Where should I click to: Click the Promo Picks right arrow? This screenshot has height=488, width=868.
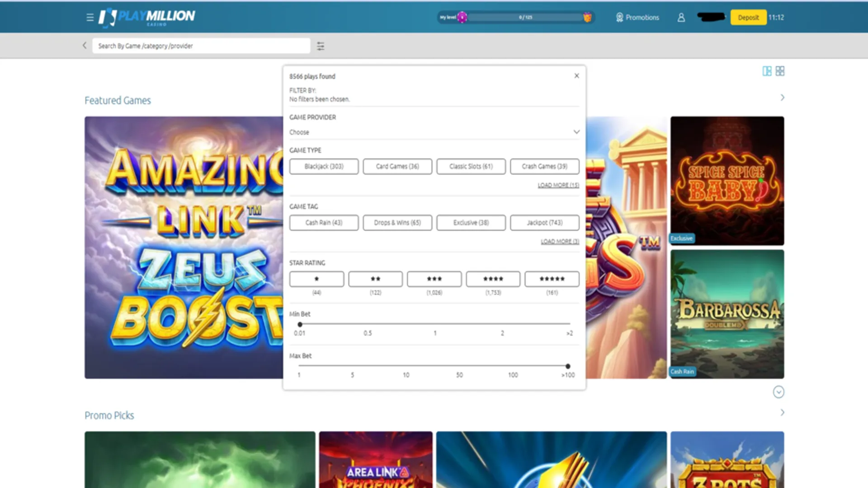(x=782, y=413)
